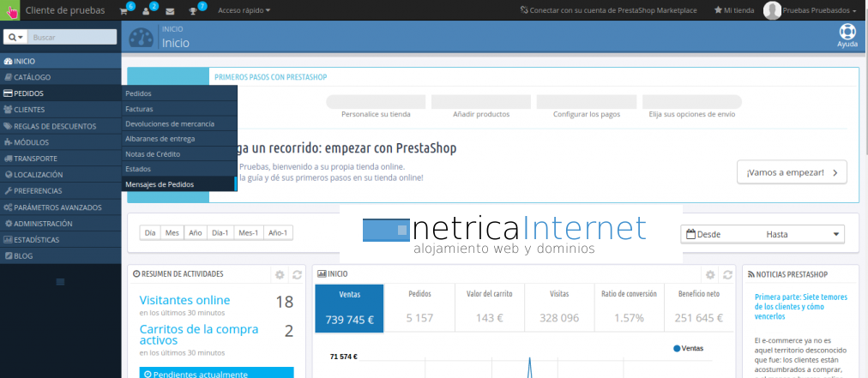
Task: Click the refresh icon in Inicio panel
Action: tap(728, 274)
